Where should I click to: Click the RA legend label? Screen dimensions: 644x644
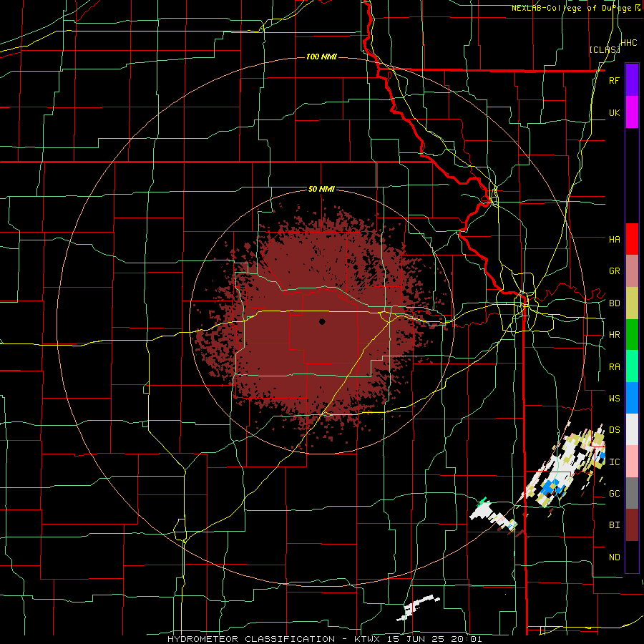pos(614,367)
